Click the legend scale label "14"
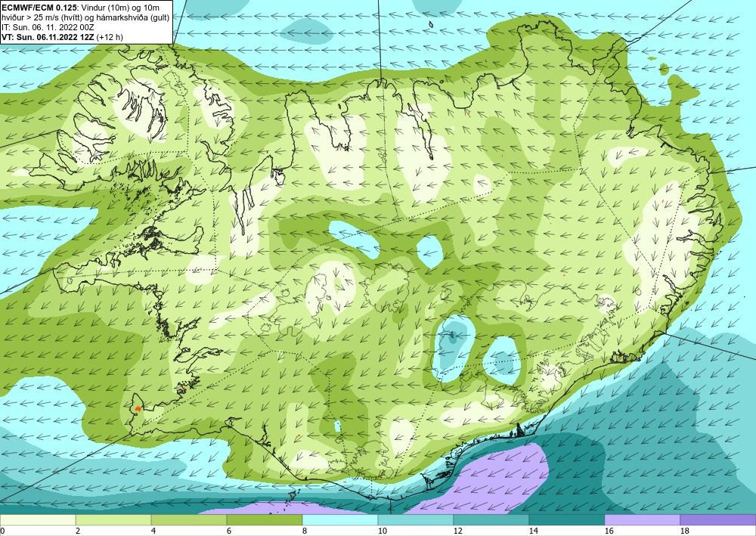The height and width of the screenshot is (536, 756). (534, 531)
